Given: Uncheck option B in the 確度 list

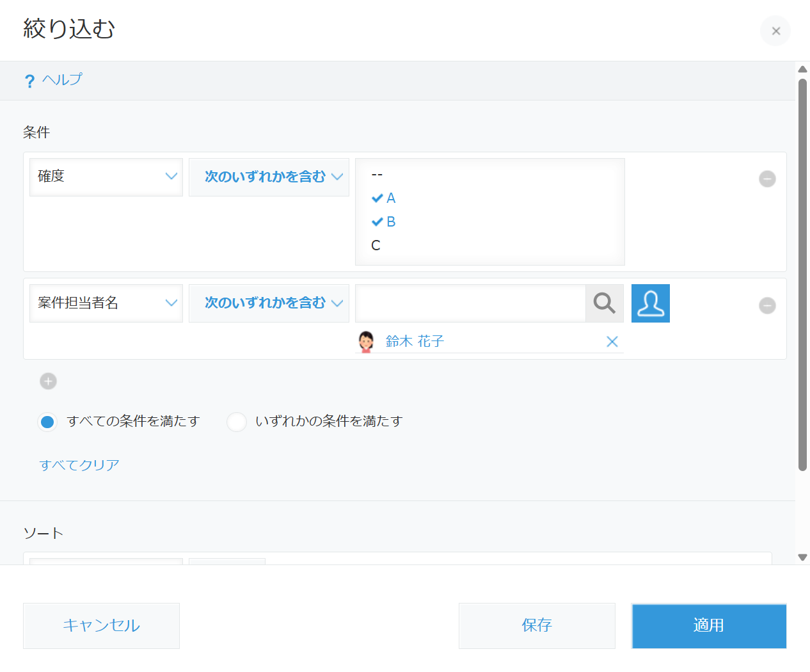Looking at the screenshot, I should tap(384, 221).
